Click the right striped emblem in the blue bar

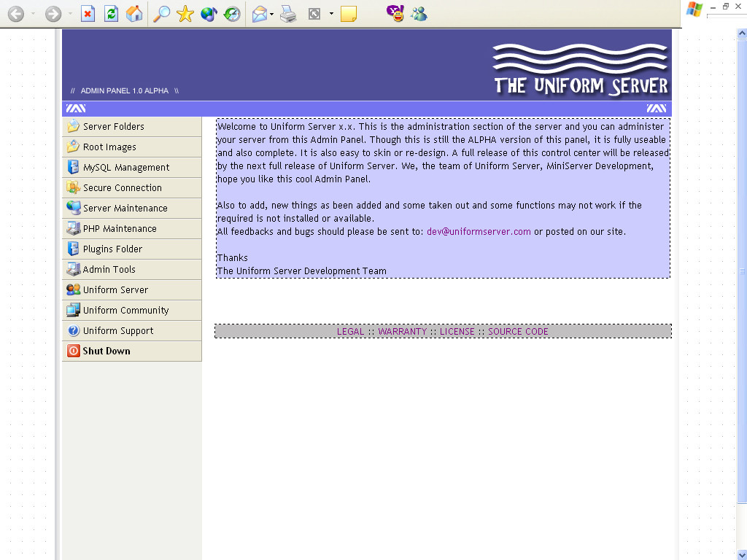657,109
